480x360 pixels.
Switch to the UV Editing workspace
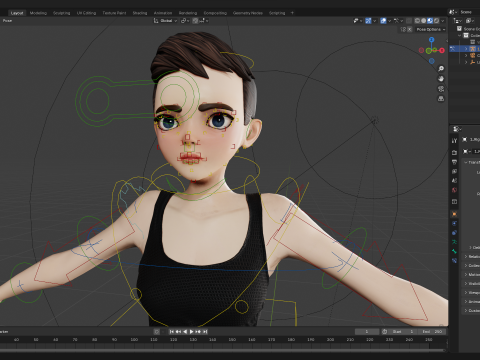(x=86, y=13)
